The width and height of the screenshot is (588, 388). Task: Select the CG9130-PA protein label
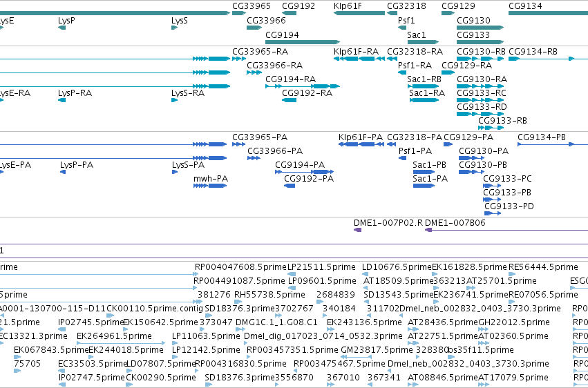(484, 151)
